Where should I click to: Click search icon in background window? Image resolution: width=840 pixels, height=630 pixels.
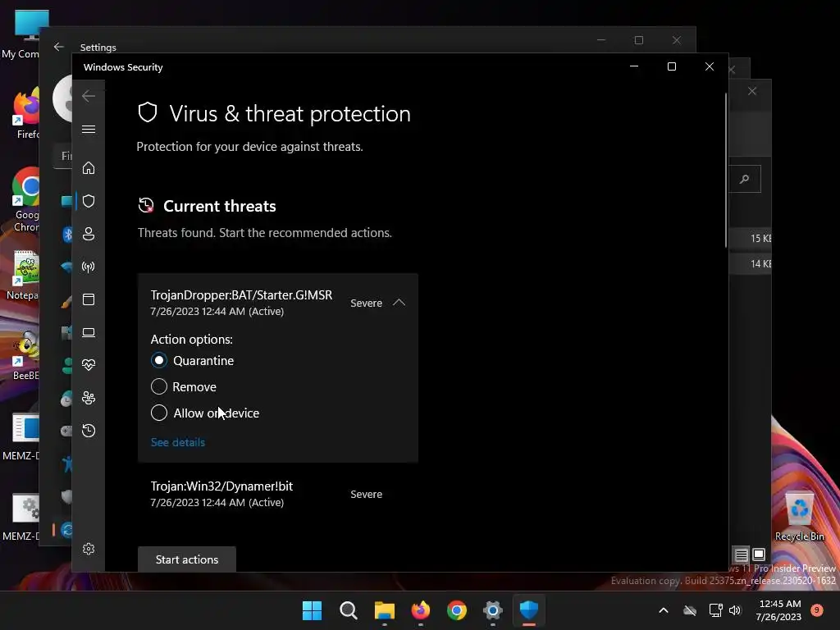(x=745, y=179)
